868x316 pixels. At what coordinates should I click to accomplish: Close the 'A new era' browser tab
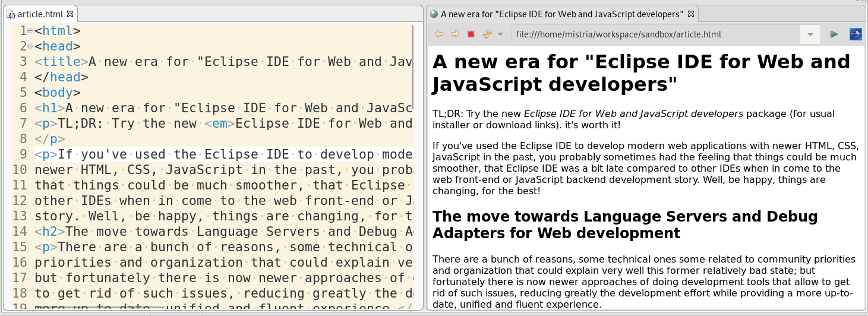click(691, 13)
